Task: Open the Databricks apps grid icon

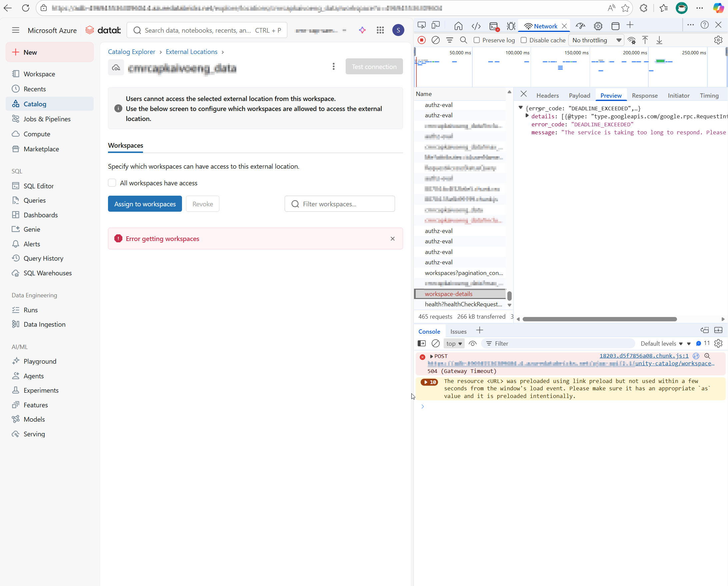Action: tap(380, 30)
